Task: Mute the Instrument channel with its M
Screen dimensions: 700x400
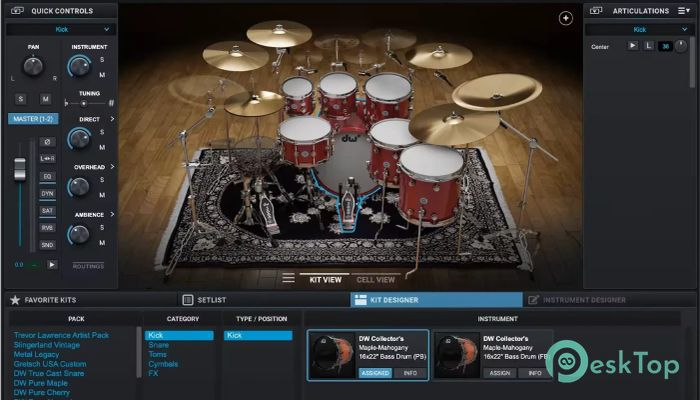Action: tap(102, 75)
